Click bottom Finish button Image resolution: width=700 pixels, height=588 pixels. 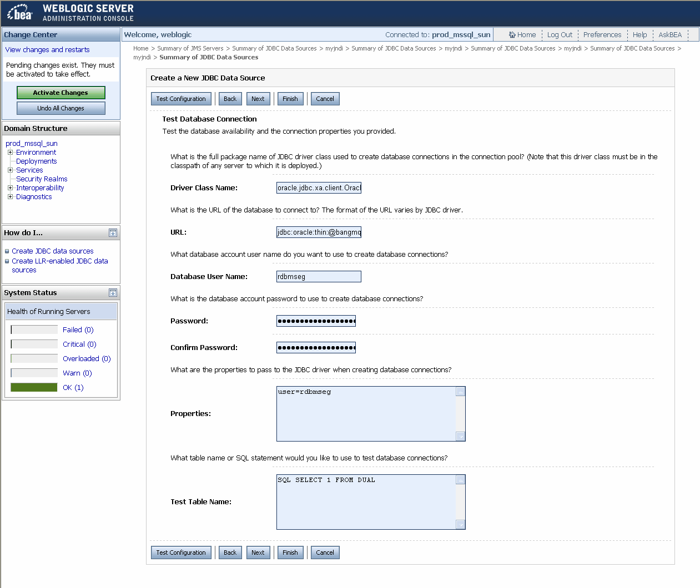pyautogui.click(x=290, y=552)
